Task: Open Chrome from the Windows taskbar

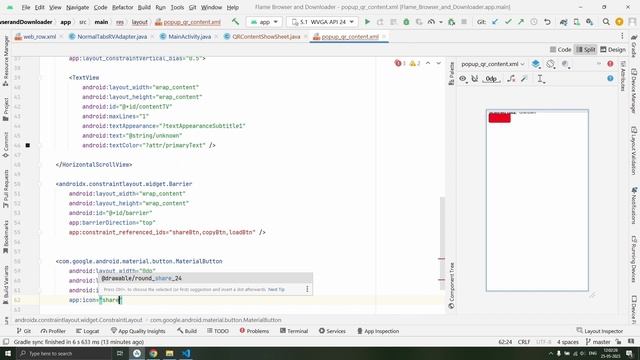Action: [x=153, y=353]
